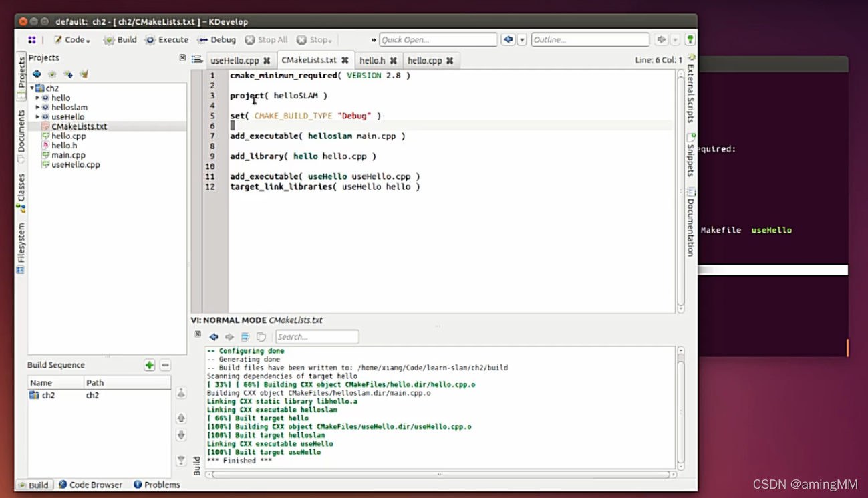Click the Build toolbar button

120,40
